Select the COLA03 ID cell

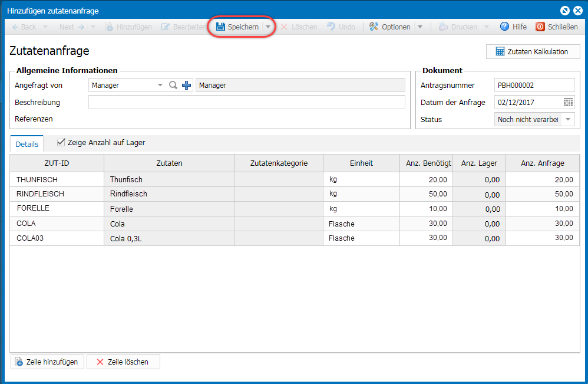coord(57,238)
